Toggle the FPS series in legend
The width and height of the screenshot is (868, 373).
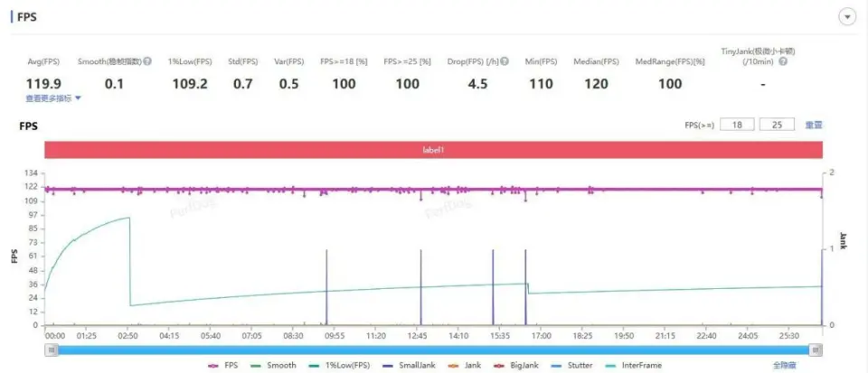click(x=226, y=365)
